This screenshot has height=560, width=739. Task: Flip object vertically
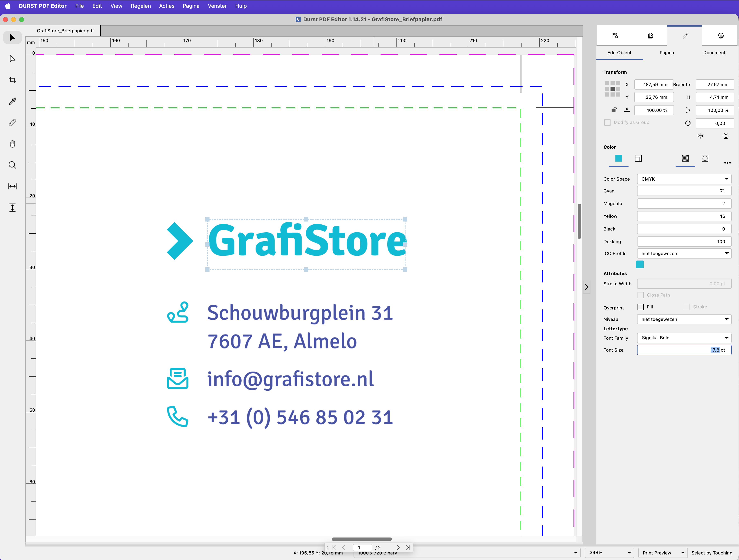[x=726, y=136]
